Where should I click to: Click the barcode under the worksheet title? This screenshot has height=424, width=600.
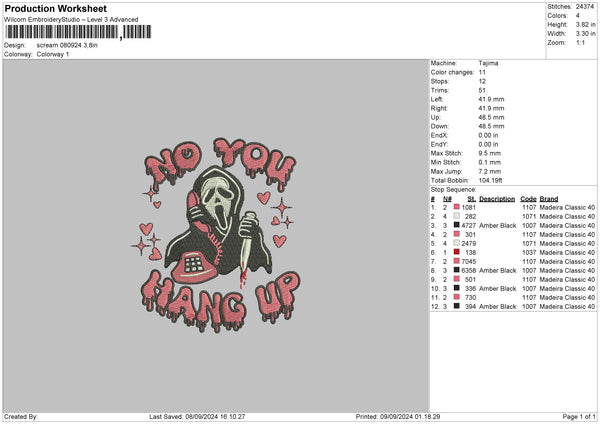tap(78, 32)
